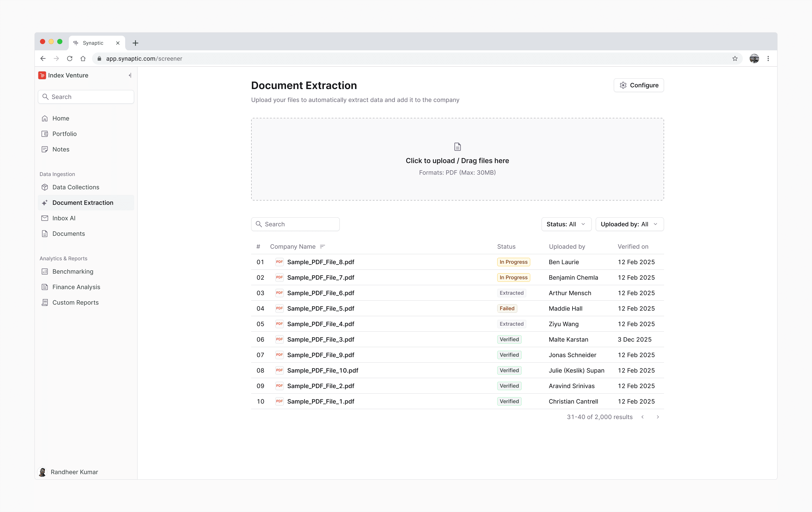This screenshot has width=812, height=512.
Task: Click PDF icon of Sample_PDF_File_10.pdf
Action: click(x=280, y=371)
